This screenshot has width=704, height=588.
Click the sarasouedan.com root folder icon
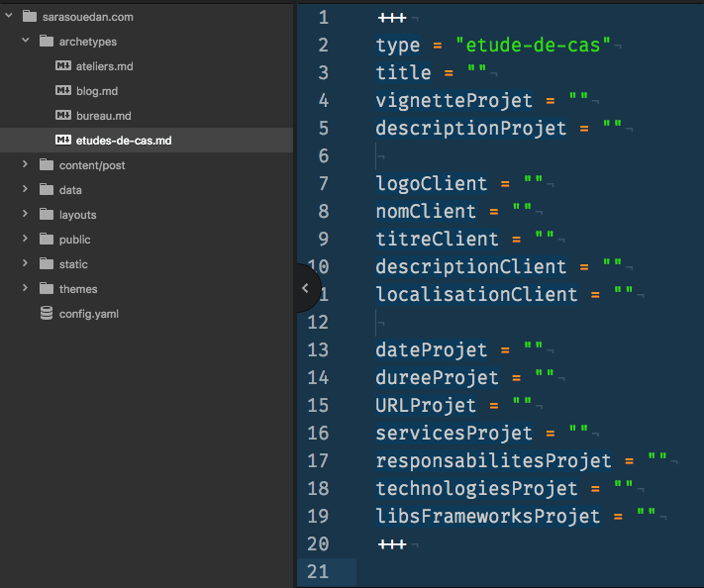pyautogui.click(x=29, y=17)
